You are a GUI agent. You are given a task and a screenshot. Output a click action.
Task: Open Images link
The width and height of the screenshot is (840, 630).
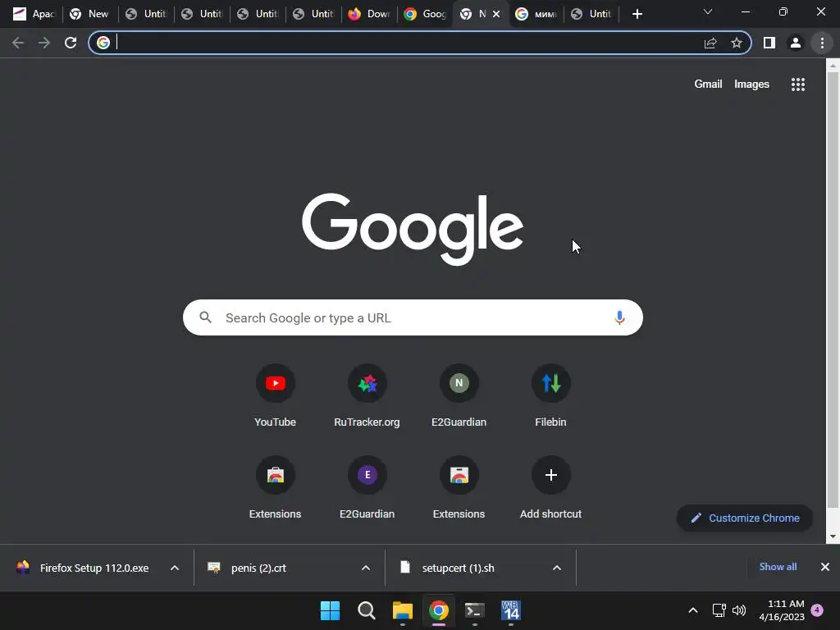[x=751, y=84]
